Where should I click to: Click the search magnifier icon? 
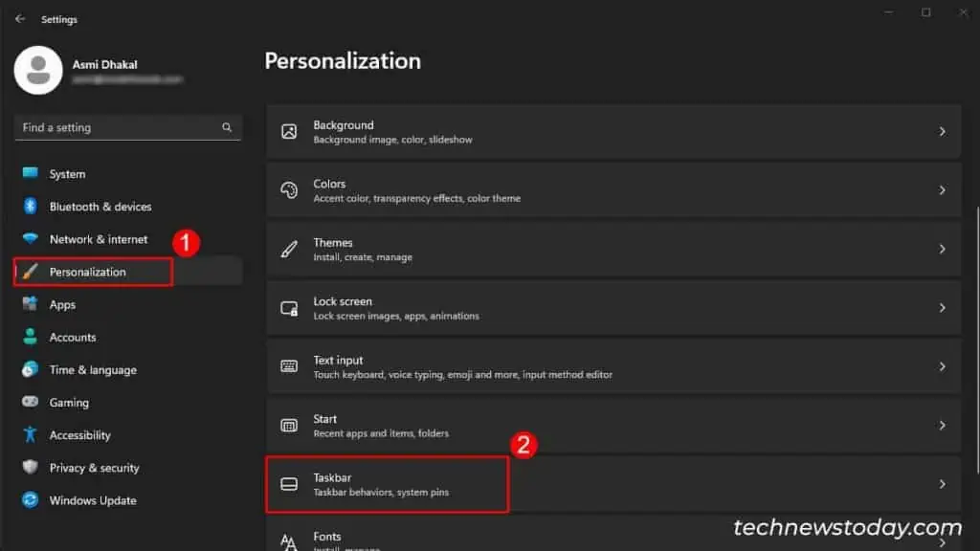[x=227, y=127]
